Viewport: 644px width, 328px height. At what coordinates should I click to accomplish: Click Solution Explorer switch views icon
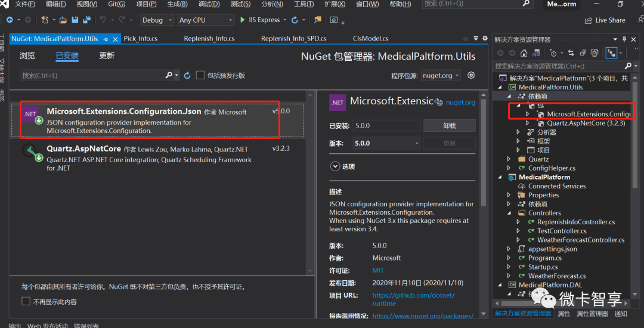pos(535,53)
